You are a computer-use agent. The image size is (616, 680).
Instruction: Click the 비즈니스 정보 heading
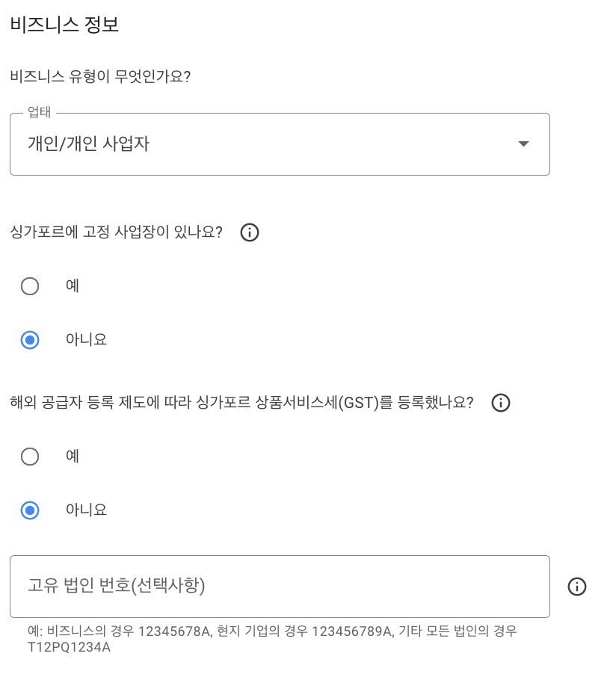tap(64, 25)
